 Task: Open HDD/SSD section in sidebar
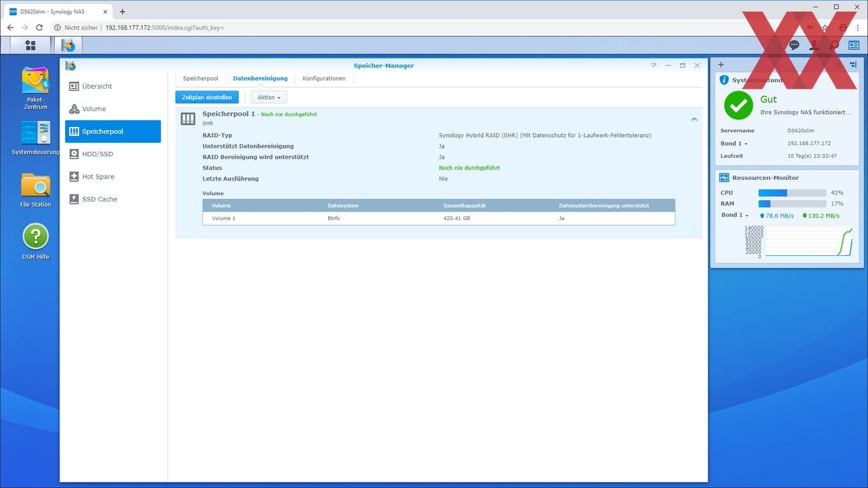pyautogui.click(x=113, y=154)
